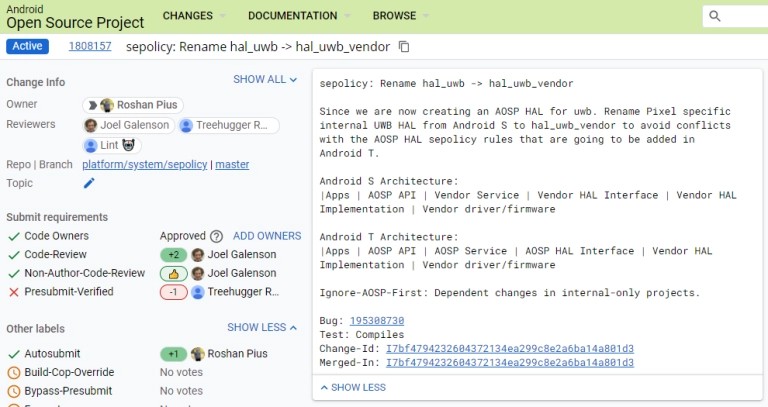Click the Treehugger R... reviewer chip
The image size is (768, 407).
tap(229, 125)
